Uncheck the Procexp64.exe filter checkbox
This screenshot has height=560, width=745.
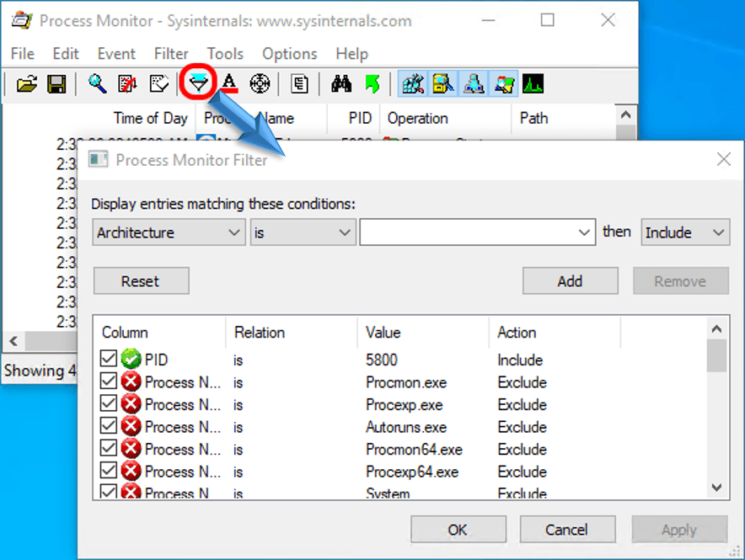(x=109, y=470)
